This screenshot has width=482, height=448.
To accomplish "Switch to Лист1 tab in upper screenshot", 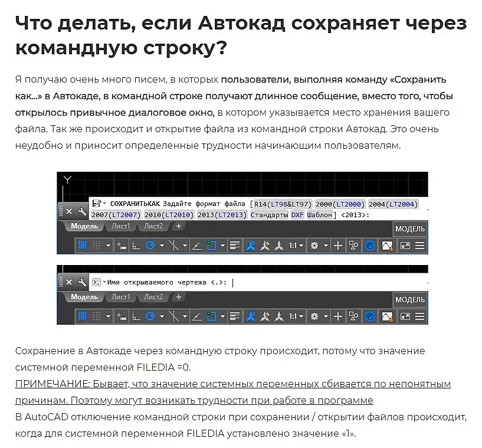I will (x=120, y=226).
